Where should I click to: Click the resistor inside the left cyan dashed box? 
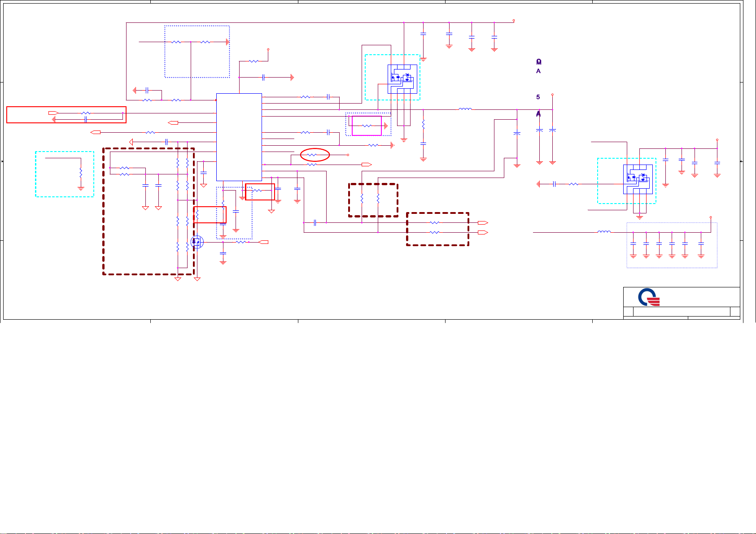tap(81, 173)
